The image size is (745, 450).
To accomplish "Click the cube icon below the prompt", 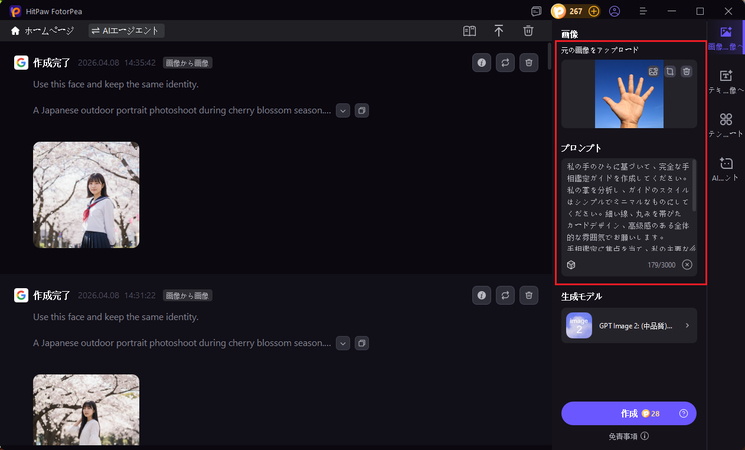I will [x=571, y=265].
